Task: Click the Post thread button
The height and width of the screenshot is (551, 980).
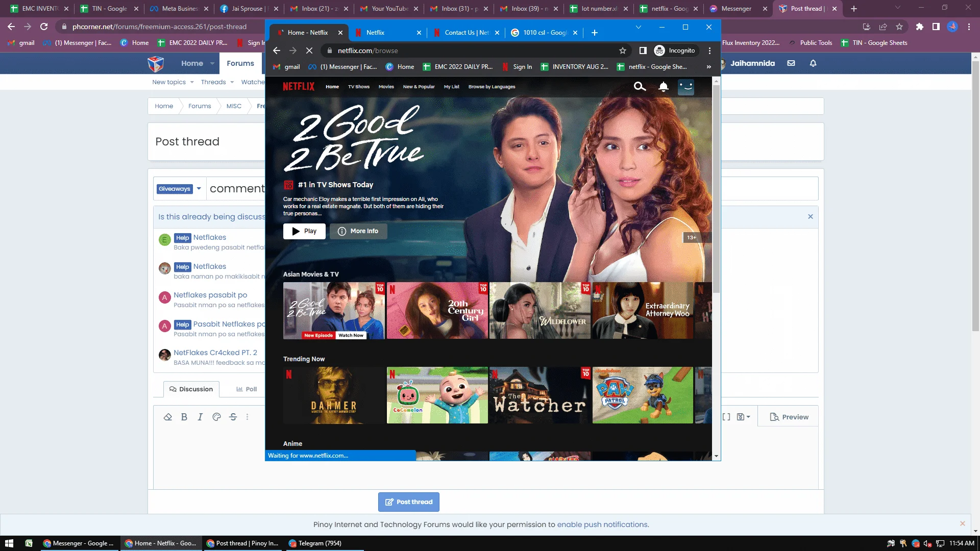Action: tap(408, 502)
